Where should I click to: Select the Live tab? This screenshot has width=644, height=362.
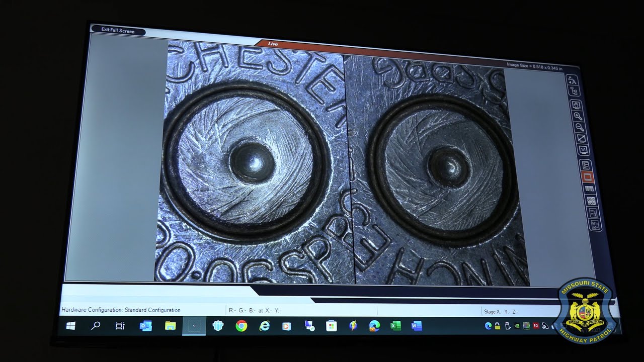click(273, 44)
